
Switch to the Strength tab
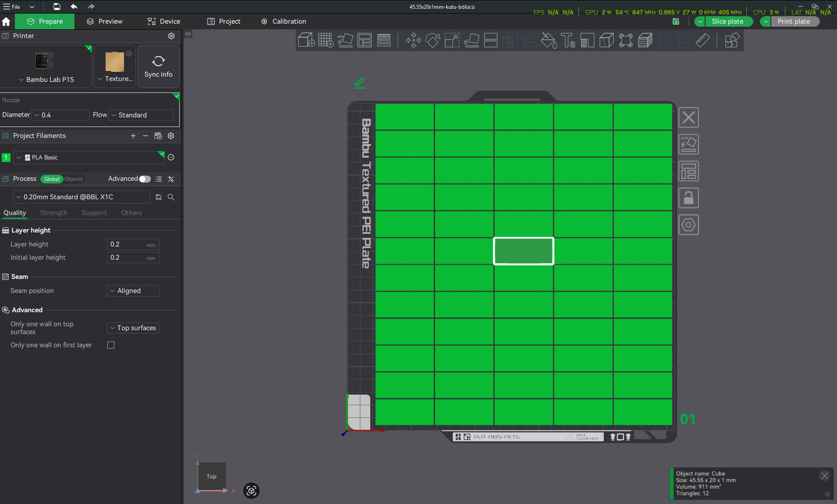(x=53, y=213)
